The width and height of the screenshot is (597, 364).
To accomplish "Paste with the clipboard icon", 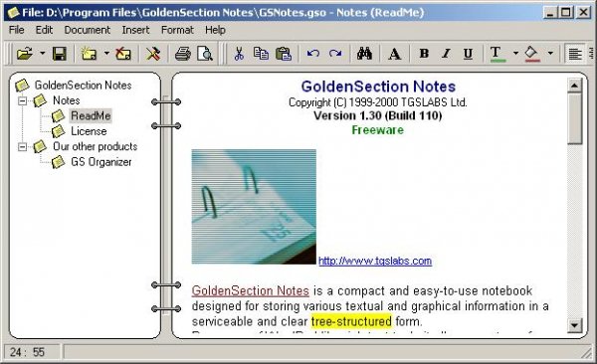I will coord(284,54).
